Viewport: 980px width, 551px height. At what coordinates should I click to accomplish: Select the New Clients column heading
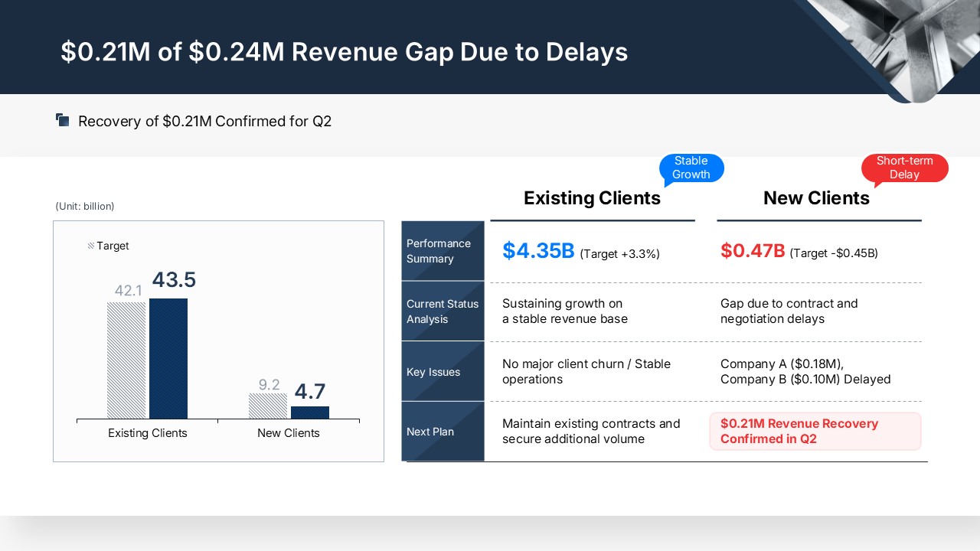pos(816,198)
